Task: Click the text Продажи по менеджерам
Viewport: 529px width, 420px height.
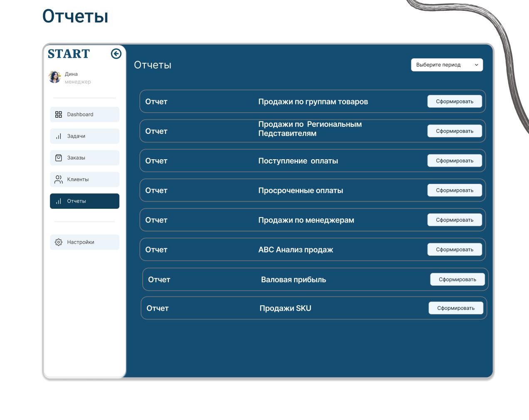Action: [x=306, y=220]
